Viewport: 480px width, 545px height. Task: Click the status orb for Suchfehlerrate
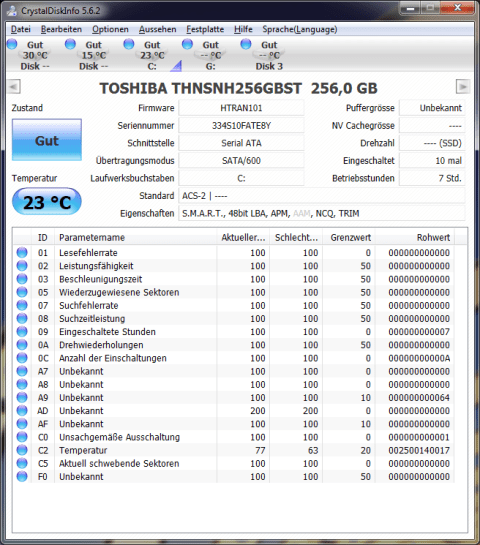(x=22, y=305)
